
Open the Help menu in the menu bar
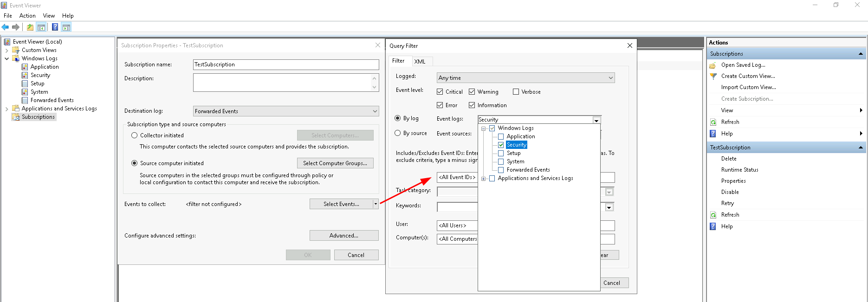click(68, 16)
